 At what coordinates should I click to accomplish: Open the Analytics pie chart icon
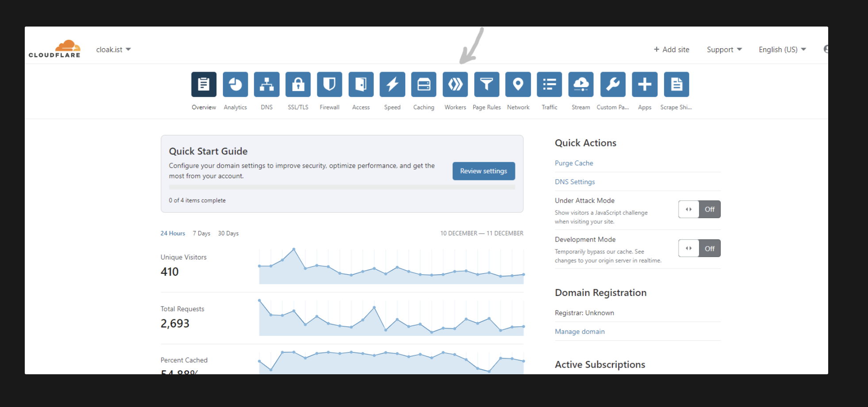click(x=235, y=84)
